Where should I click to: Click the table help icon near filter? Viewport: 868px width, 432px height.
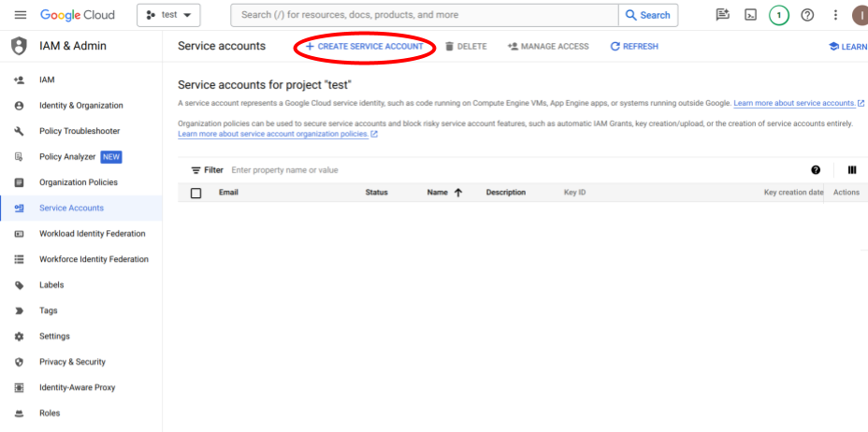[816, 170]
